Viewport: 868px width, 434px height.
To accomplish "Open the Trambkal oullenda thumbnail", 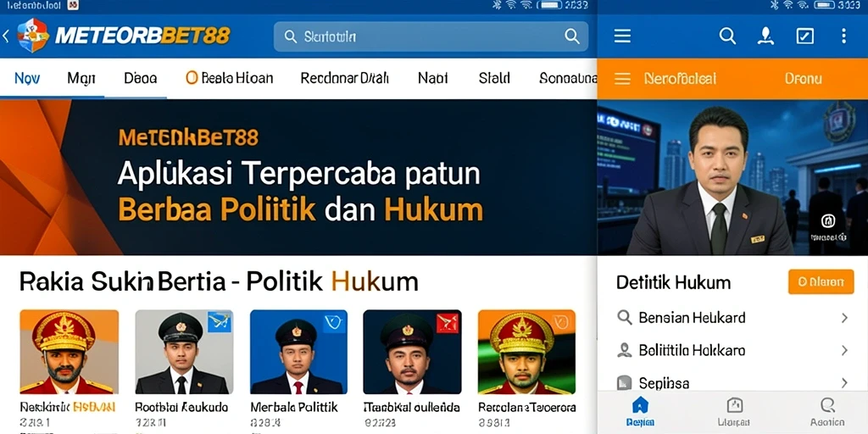I will [413, 352].
